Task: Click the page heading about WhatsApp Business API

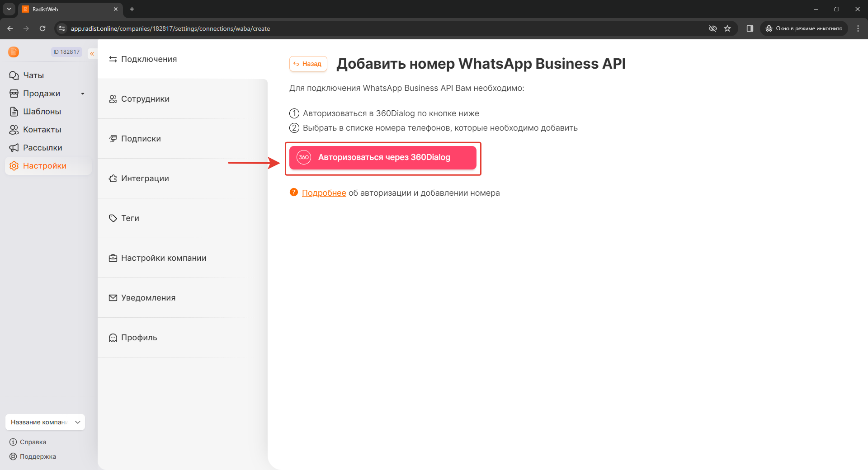Action: [x=481, y=64]
